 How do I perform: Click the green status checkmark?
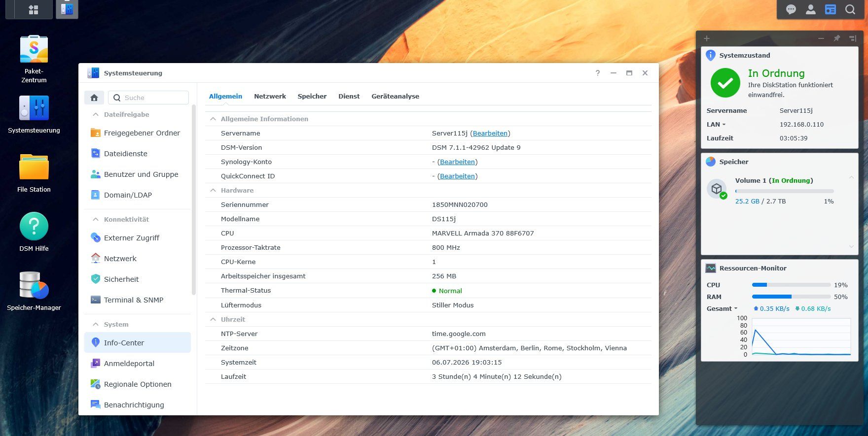pos(725,83)
